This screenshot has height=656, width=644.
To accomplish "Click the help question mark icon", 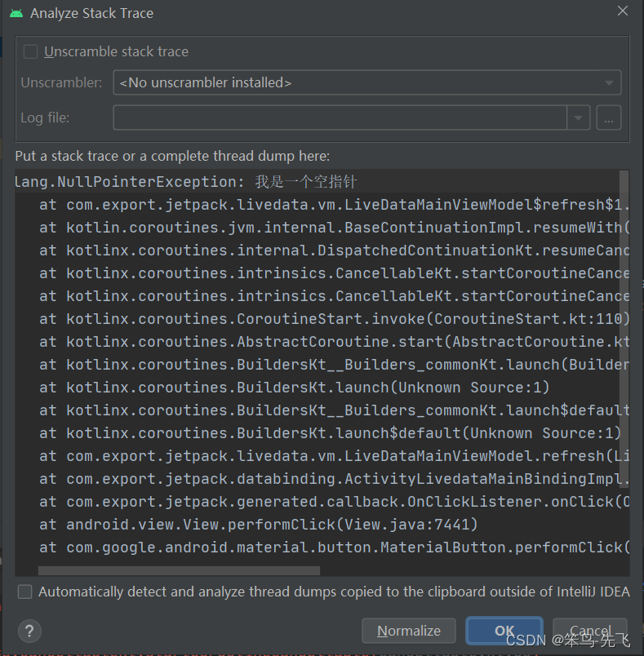I will point(29,631).
